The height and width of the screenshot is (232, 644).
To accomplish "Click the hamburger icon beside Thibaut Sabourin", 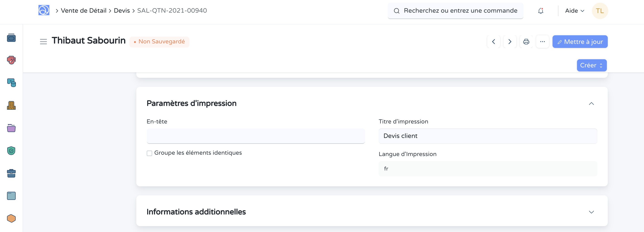I will [x=43, y=41].
